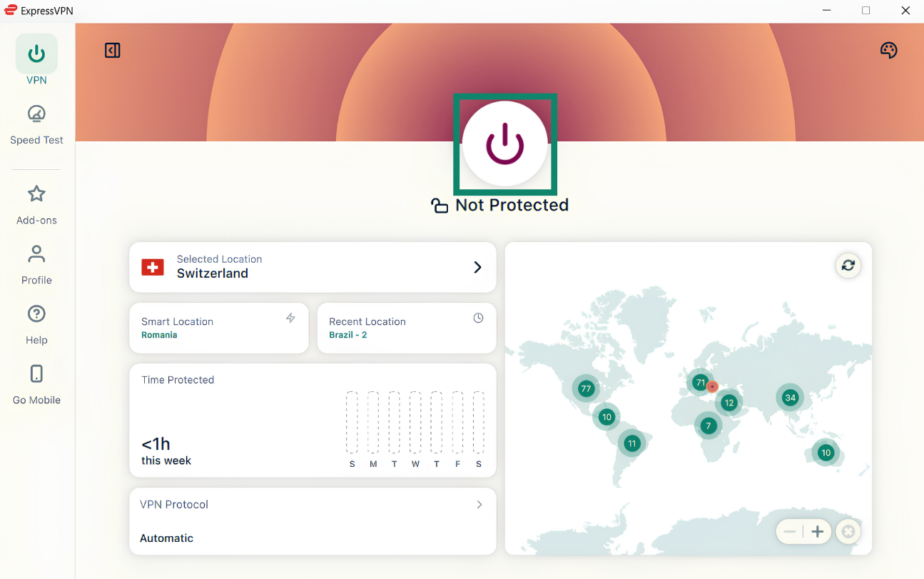This screenshot has height=579, width=924.
Task: Turn on the VPN with the power button
Action: coord(505,144)
